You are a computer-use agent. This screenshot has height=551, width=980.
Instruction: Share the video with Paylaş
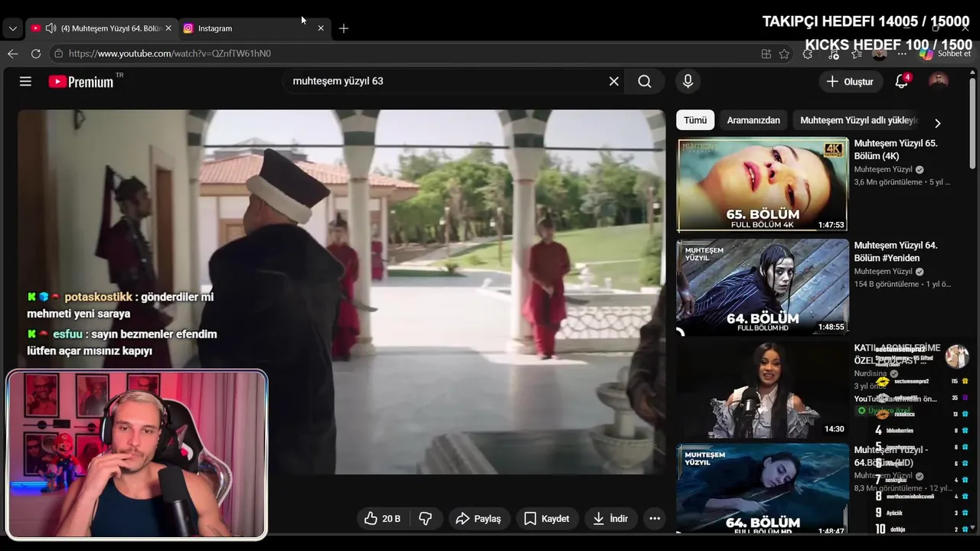point(479,518)
